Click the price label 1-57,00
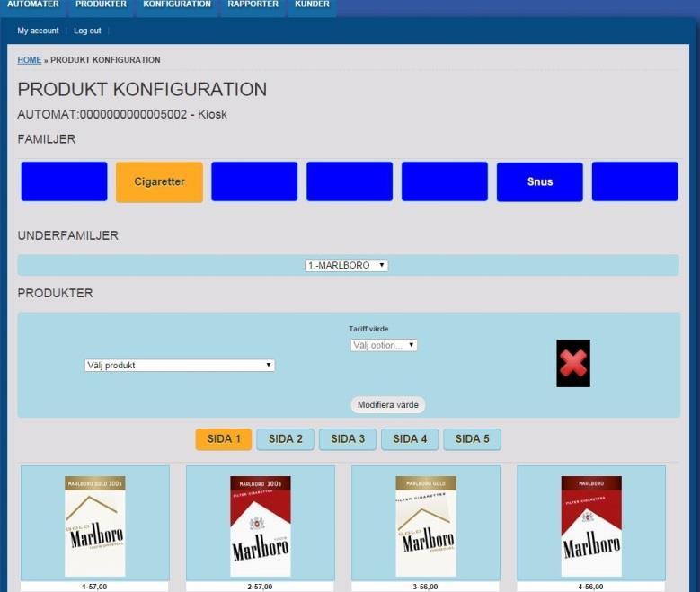 (94, 587)
